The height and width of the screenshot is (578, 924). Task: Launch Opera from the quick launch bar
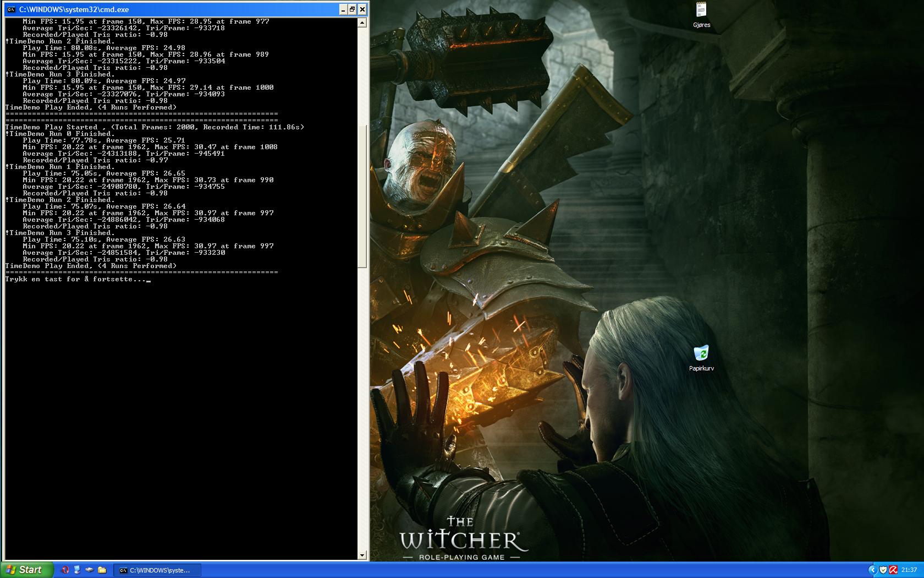pyautogui.click(x=65, y=570)
